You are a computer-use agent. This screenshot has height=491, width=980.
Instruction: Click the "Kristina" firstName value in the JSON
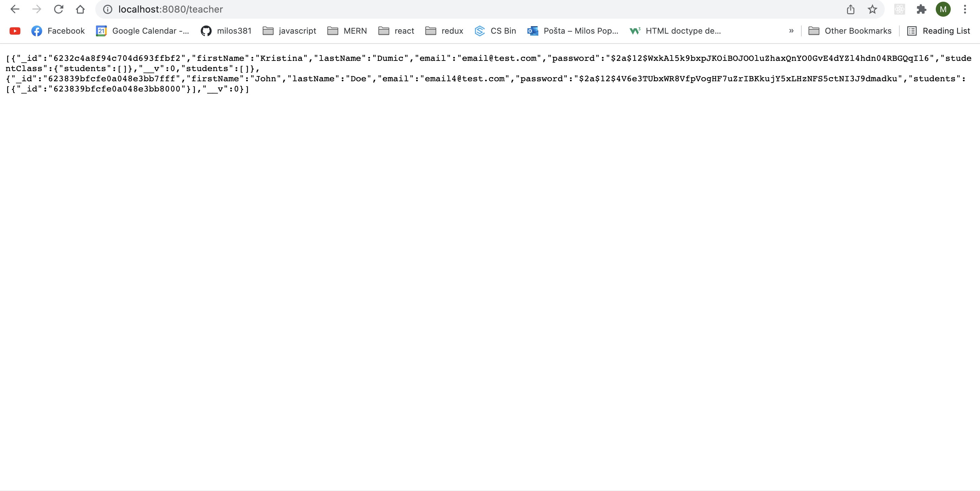coord(281,58)
